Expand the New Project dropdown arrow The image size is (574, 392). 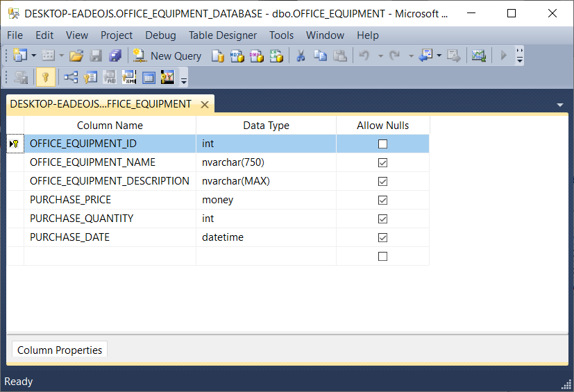click(x=33, y=56)
